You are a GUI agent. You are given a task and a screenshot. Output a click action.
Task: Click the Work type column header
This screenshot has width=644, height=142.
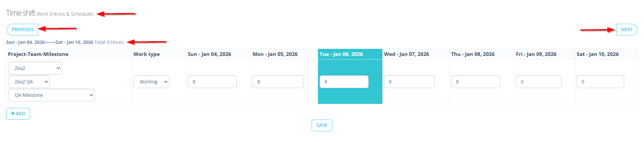coord(147,54)
